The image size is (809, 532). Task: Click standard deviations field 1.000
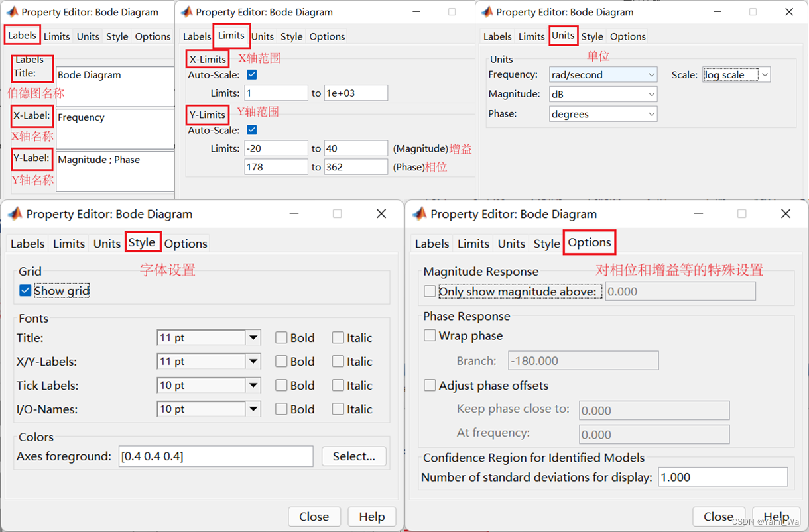[723, 477]
